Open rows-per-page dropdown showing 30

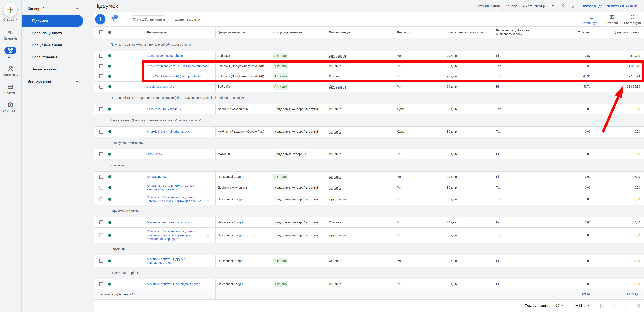coord(560,305)
